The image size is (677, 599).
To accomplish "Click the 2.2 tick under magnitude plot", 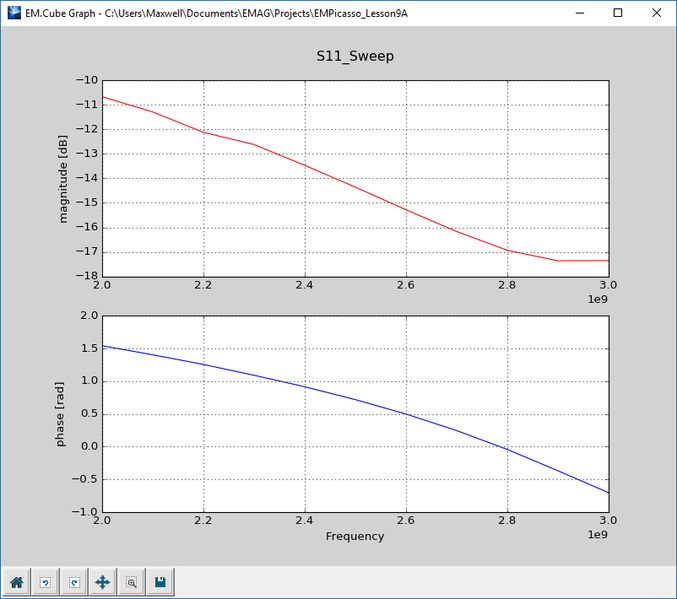I will point(203,285).
